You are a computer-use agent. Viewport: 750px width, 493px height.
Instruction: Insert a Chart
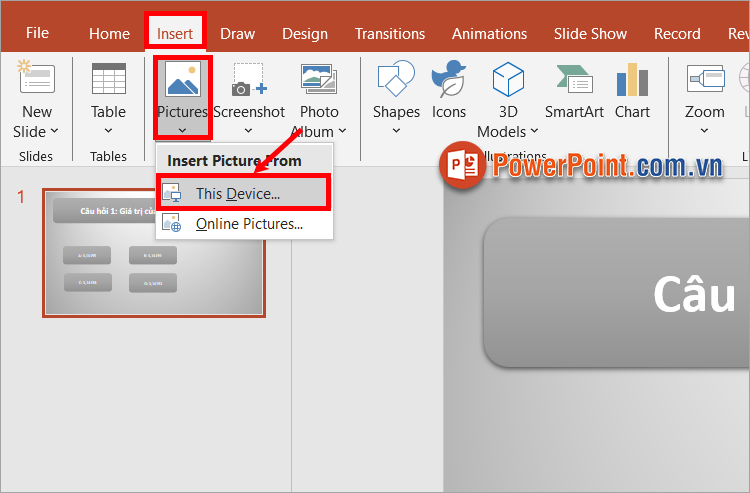point(632,79)
